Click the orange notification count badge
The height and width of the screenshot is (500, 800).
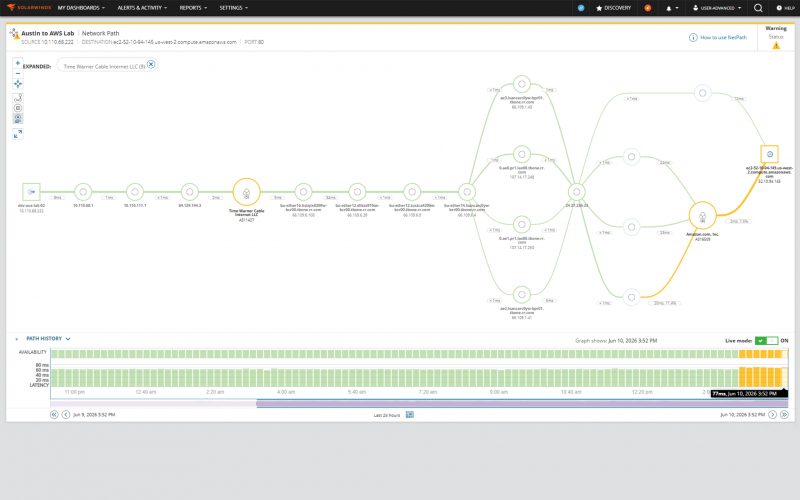point(647,8)
